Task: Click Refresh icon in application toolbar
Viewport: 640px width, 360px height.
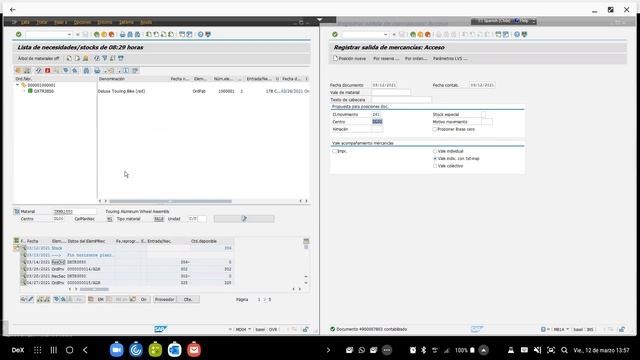Action: (x=97, y=58)
